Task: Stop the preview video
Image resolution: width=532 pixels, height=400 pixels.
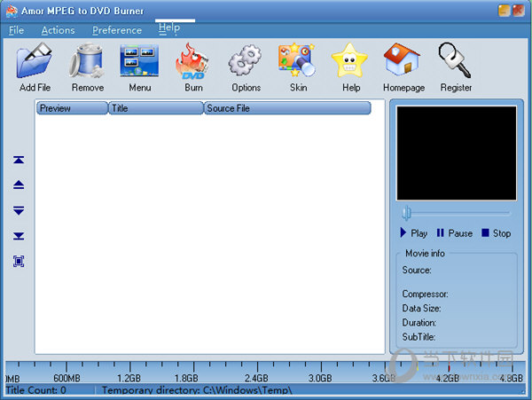Action: click(x=496, y=233)
